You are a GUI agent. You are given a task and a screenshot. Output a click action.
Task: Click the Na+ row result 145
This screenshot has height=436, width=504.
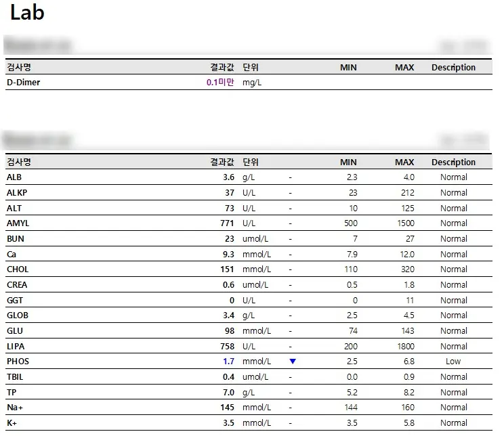(x=227, y=408)
